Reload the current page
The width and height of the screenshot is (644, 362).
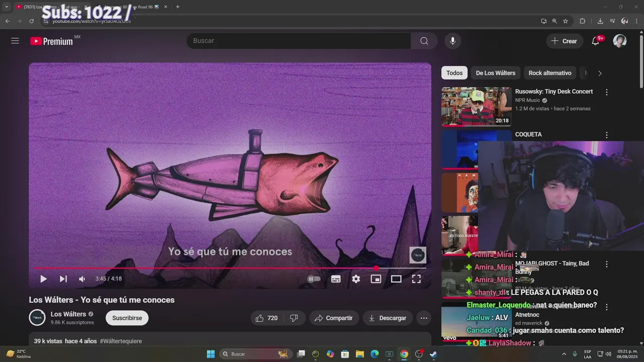point(31,21)
